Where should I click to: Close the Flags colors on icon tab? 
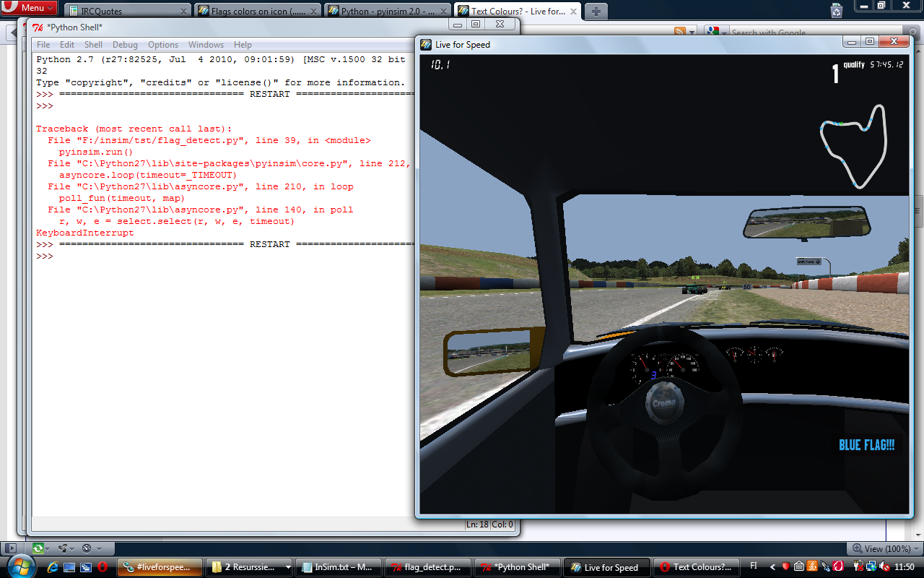pos(313,12)
